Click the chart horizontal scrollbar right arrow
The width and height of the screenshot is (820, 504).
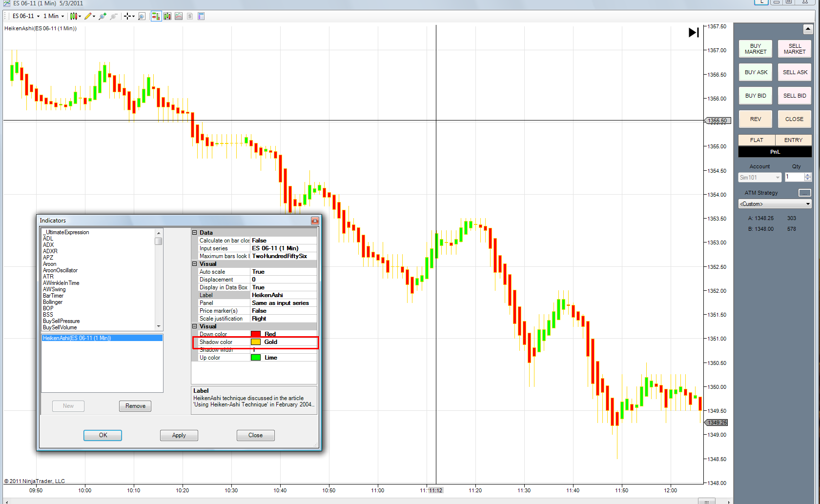pyautogui.click(x=729, y=502)
